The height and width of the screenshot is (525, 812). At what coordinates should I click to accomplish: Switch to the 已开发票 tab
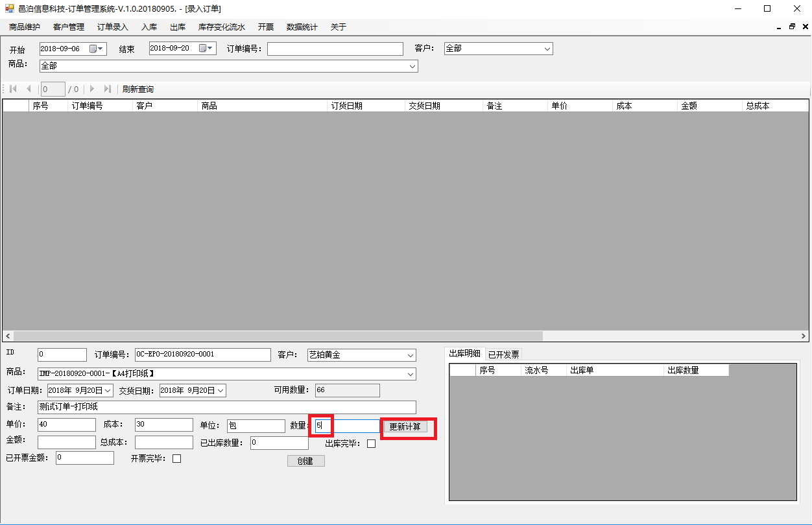(x=503, y=355)
